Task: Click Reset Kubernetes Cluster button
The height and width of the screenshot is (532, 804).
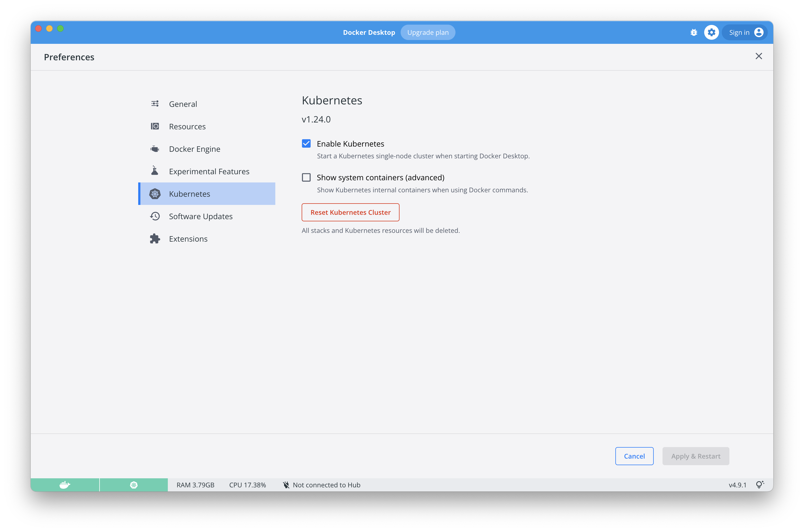Action: click(350, 212)
